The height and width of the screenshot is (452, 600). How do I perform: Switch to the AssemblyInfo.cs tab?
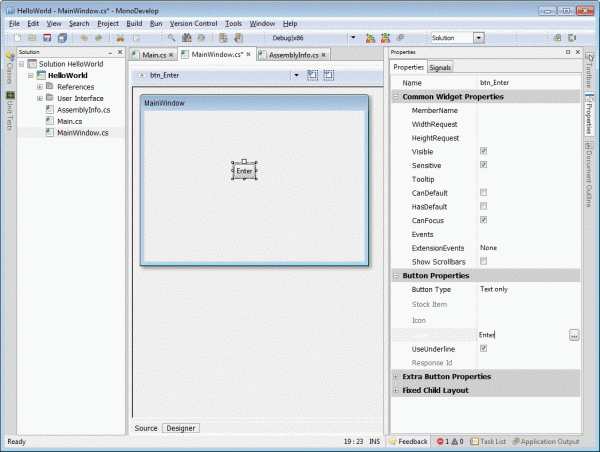pyautogui.click(x=293, y=55)
